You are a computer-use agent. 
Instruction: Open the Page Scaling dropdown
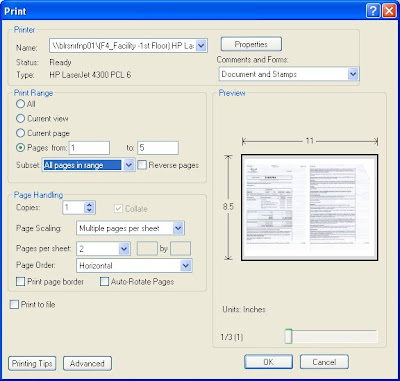(178, 228)
